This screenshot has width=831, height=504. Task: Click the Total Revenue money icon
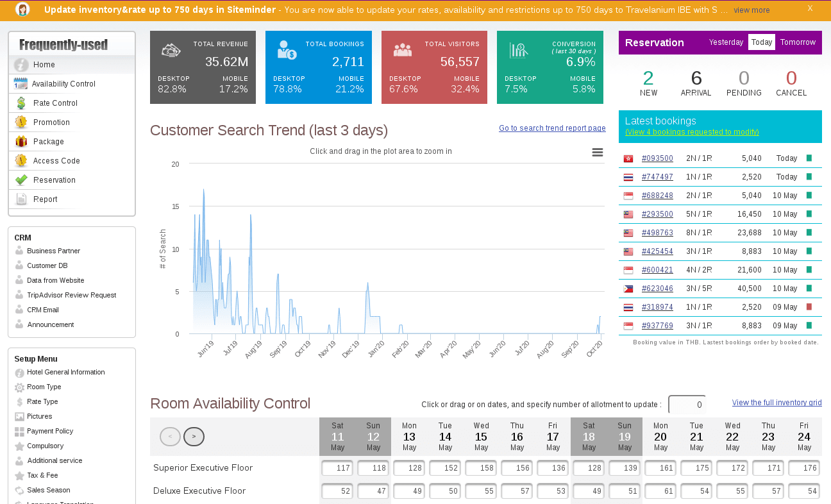[x=171, y=50]
